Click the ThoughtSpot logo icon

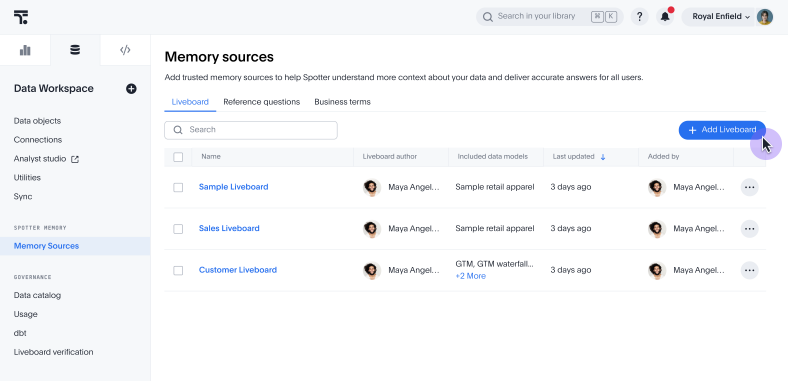(x=21, y=17)
